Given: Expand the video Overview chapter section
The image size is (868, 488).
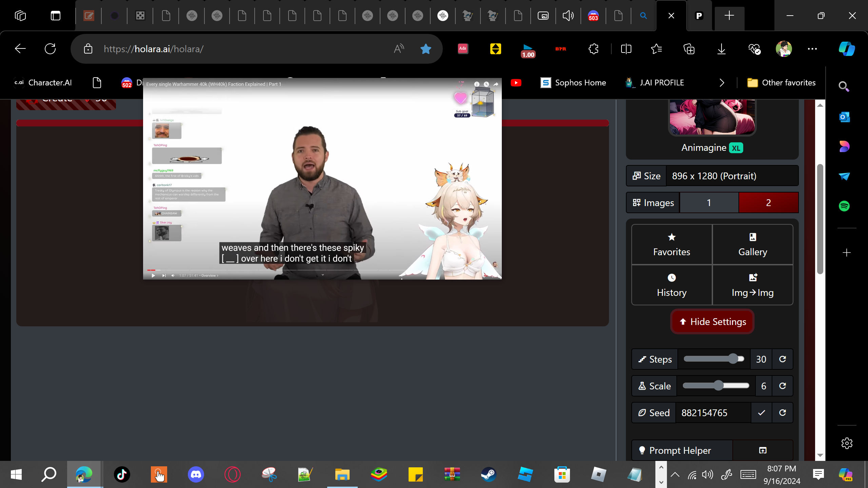Looking at the screenshot, I should tap(210, 276).
